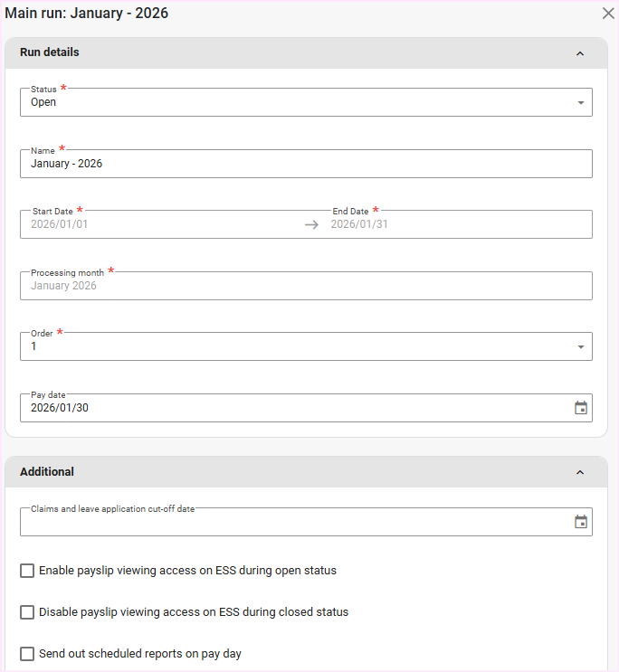
Task: Open the Pay date calendar picker
Action: (581, 408)
